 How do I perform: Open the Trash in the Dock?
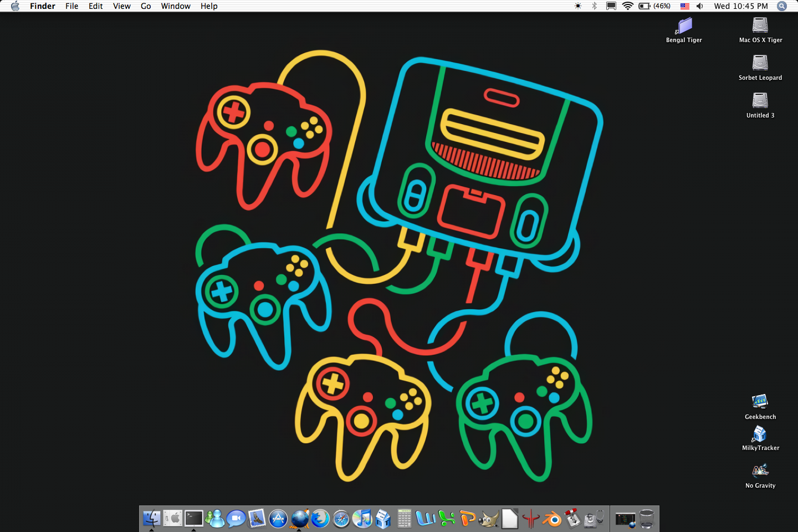pyautogui.click(x=647, y=519)
